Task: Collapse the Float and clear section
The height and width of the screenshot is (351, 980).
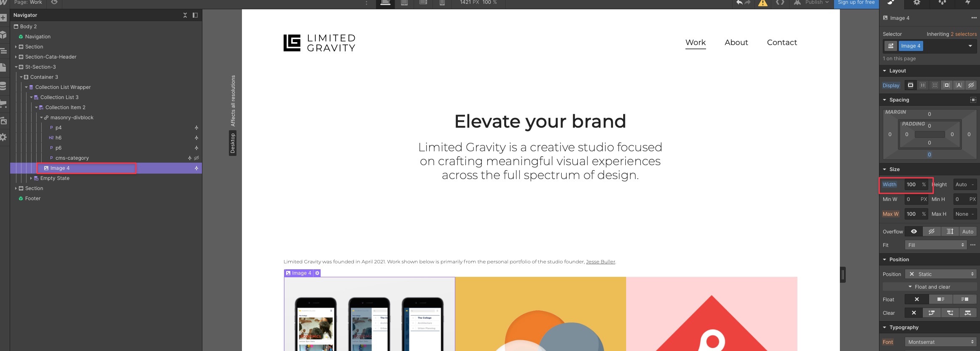Action: [930, 287]
